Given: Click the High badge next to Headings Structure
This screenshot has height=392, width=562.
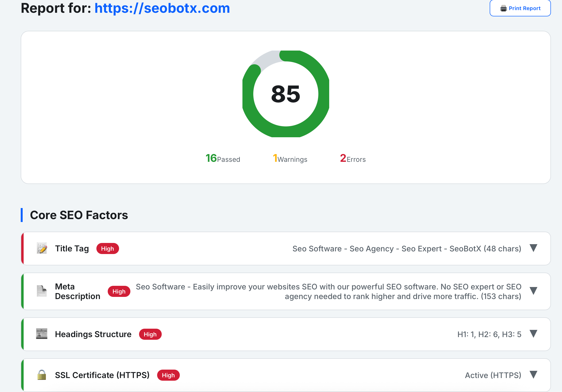Looking at the screenshot, I should pyautogui.click(x=150, y=334).
